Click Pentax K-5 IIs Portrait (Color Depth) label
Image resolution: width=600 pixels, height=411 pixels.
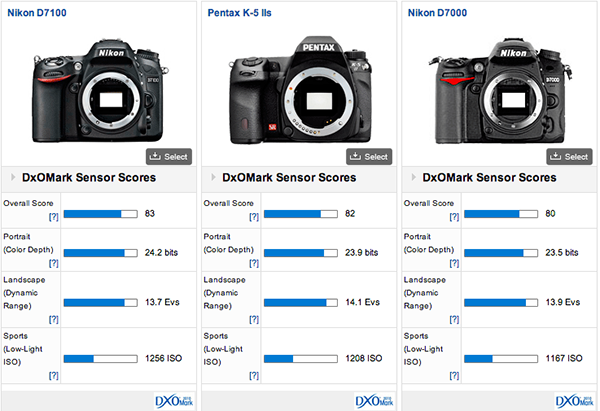click(x=229, y=243)
